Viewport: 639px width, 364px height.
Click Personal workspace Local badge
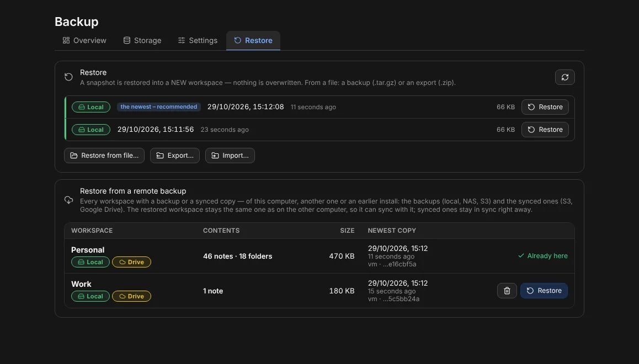(90, 262)
